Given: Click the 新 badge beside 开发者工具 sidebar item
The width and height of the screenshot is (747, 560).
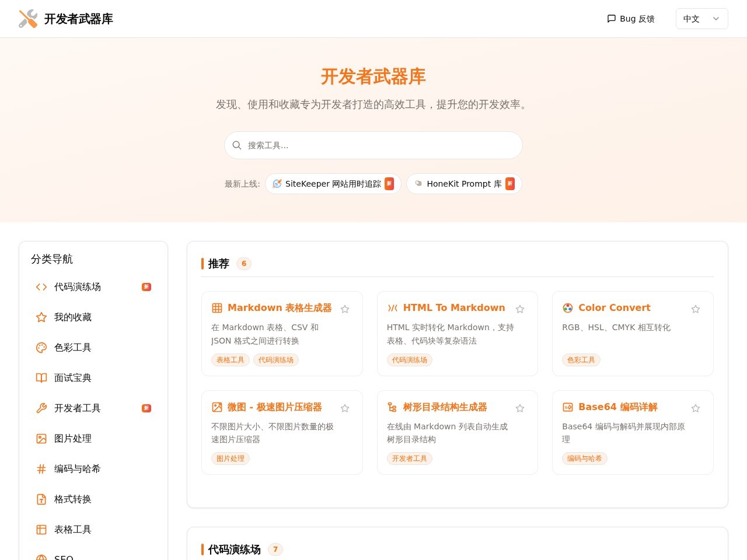Looking at the screenshot, I should click(x=146, y=408).
